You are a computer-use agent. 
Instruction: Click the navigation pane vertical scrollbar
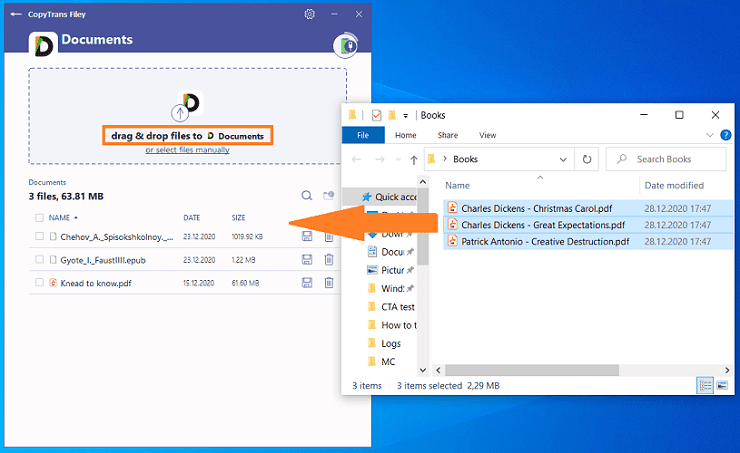(x=423, y=226)
